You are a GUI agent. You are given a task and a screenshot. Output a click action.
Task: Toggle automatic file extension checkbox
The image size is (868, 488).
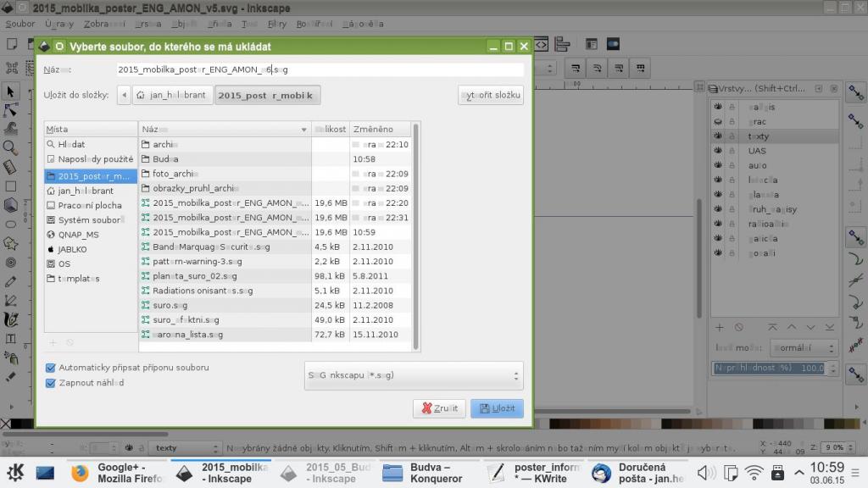pyautogui.click(x=50, y=368)
